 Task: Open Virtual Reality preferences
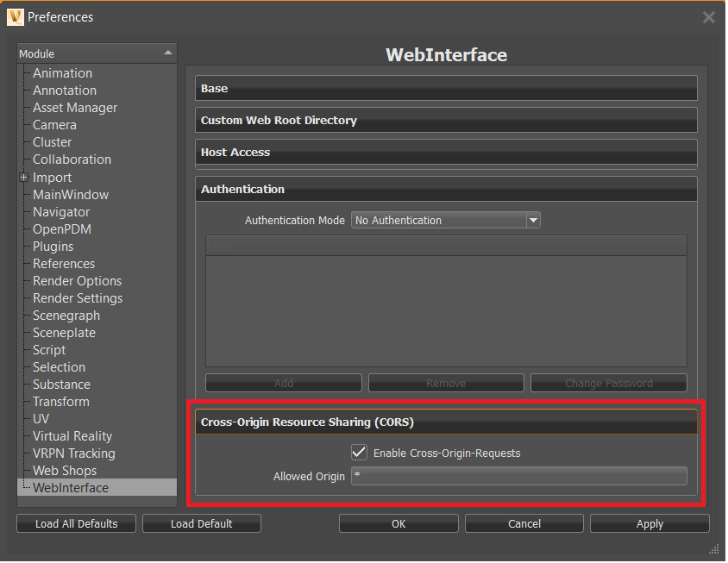[72, 436]
